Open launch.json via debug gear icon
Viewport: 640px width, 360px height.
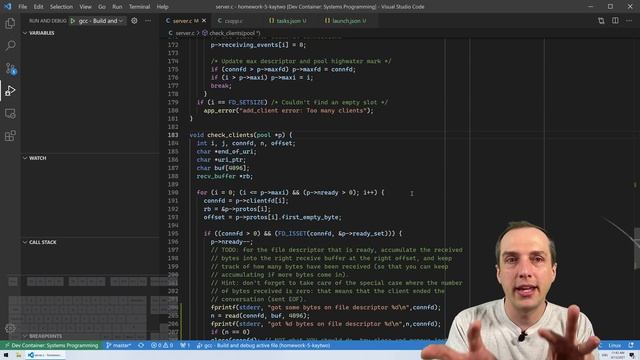tap(134, 21)
